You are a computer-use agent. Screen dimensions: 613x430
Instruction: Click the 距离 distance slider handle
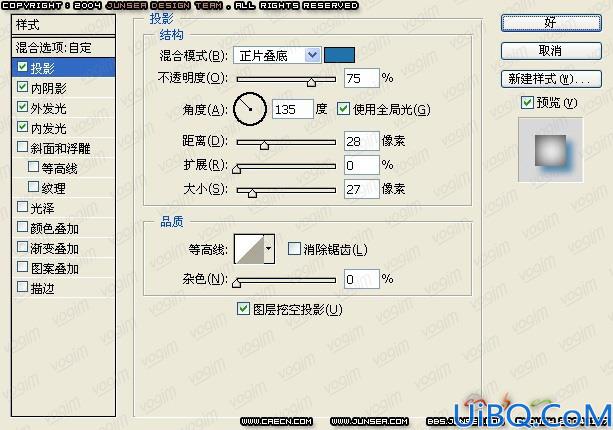264,145
